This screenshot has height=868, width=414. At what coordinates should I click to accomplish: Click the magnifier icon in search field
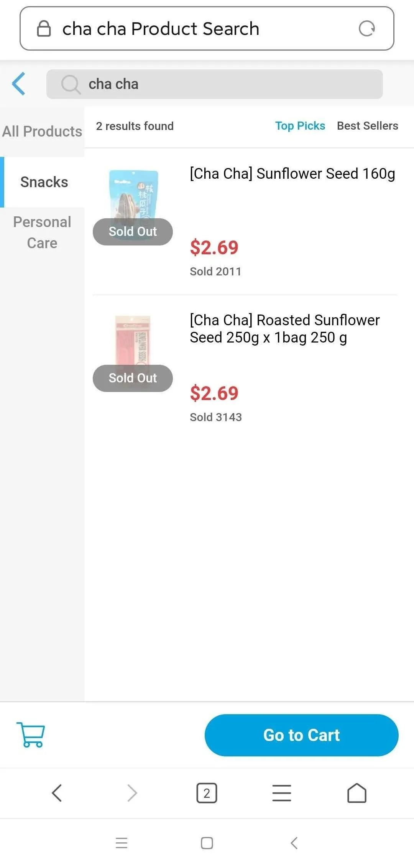pyautogui.click(x=71, y=84)
